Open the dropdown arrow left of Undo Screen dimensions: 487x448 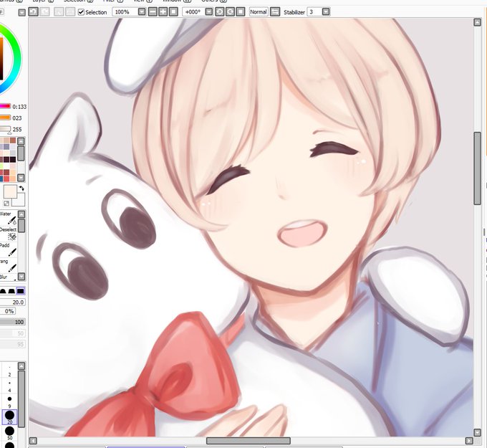pos(21,13)
